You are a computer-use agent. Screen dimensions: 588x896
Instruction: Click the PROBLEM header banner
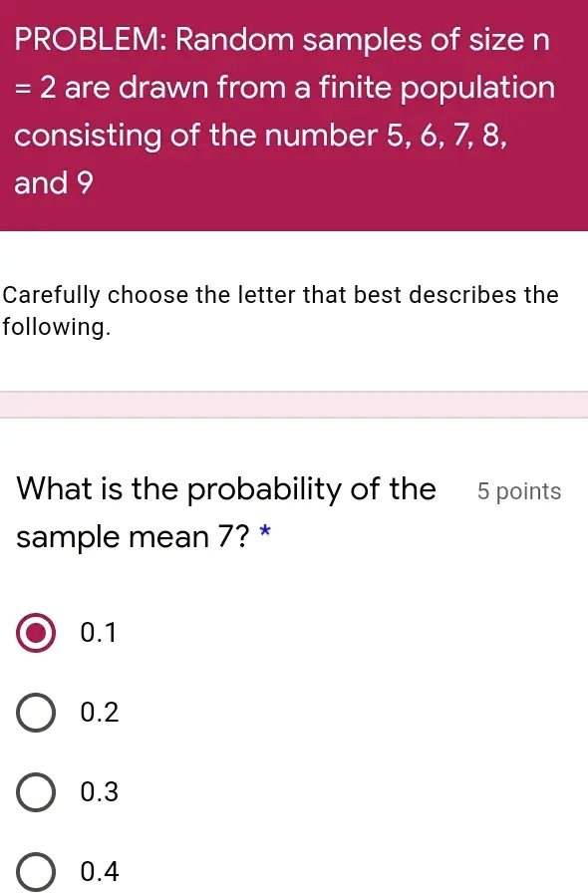point(294,115)
